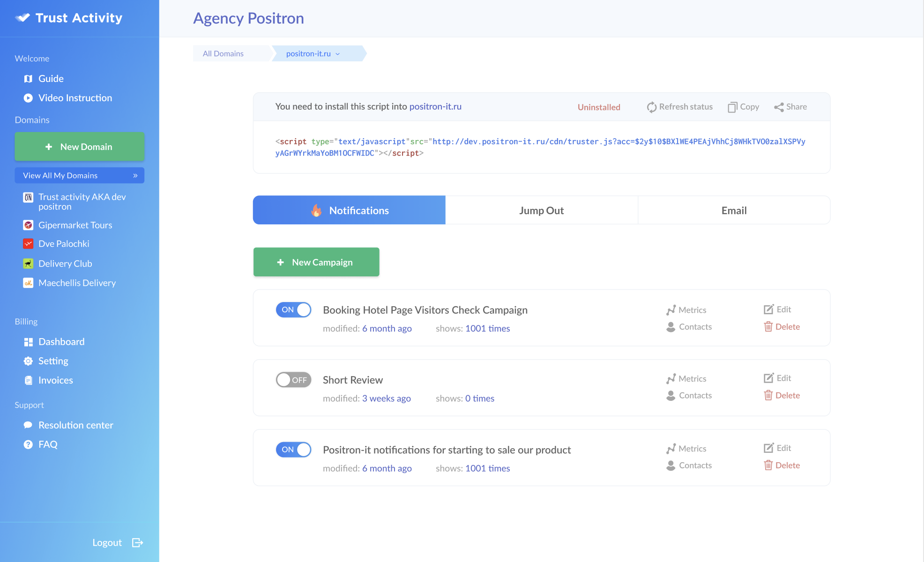Click the Refresh status icon
Screen dimensions: 924x562
pyautogui.click(x=651, y=107)
